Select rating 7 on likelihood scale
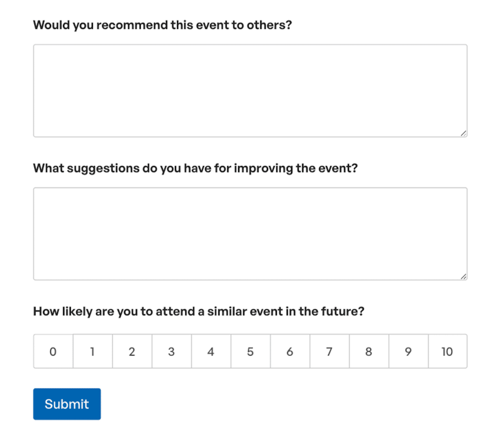This screenshot has height=445, width=504. pos(329,351)
